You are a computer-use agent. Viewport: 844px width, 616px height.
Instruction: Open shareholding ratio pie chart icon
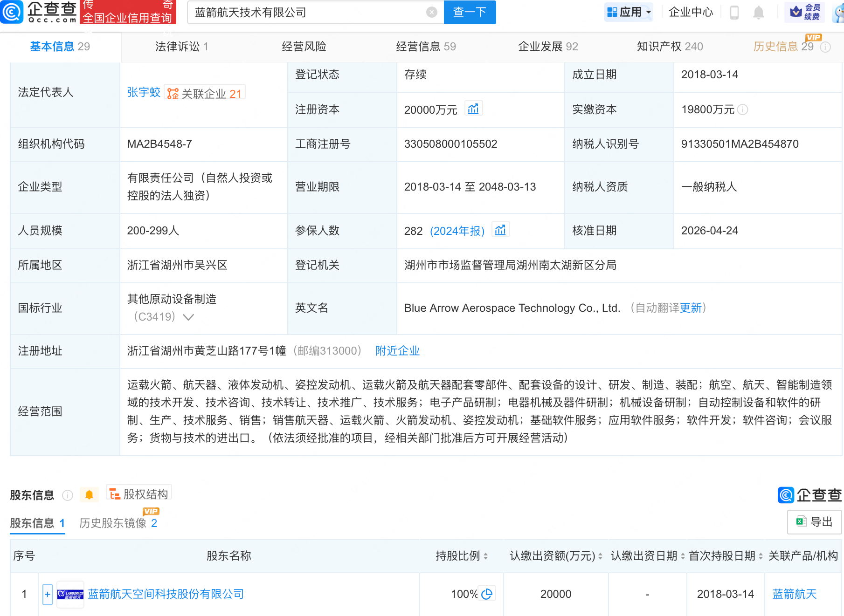[487, 594]
